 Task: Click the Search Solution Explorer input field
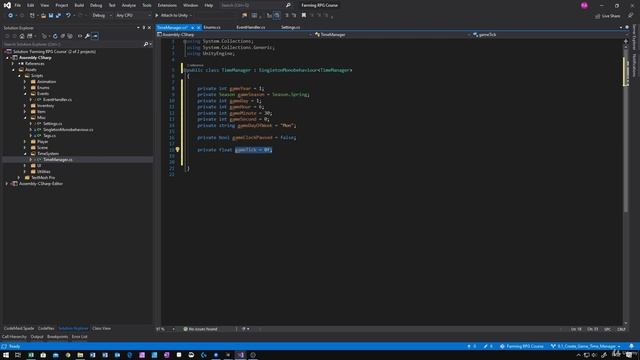pyautogui.click(x=73, y=44)
